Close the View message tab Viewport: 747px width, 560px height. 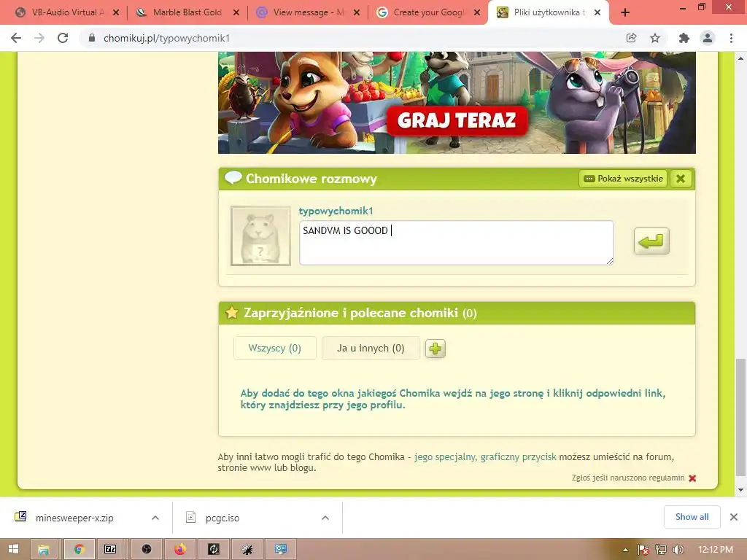[x=356, y=13]
